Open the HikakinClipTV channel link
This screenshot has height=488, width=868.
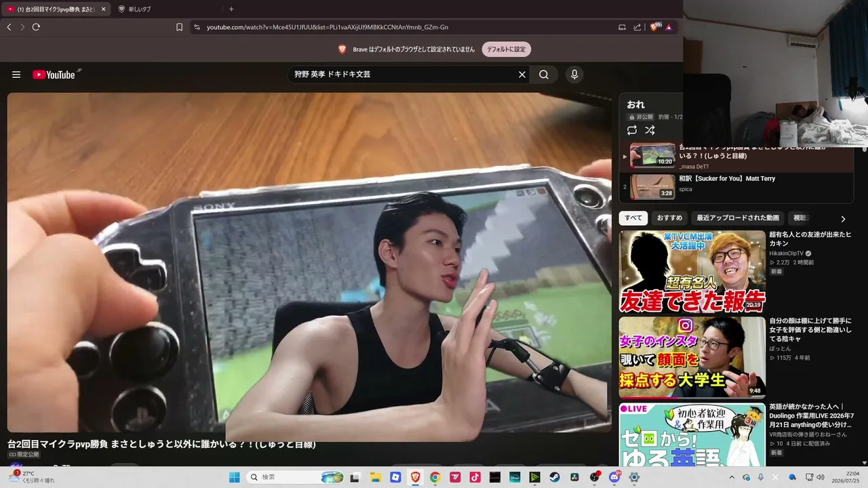(787, 253)
